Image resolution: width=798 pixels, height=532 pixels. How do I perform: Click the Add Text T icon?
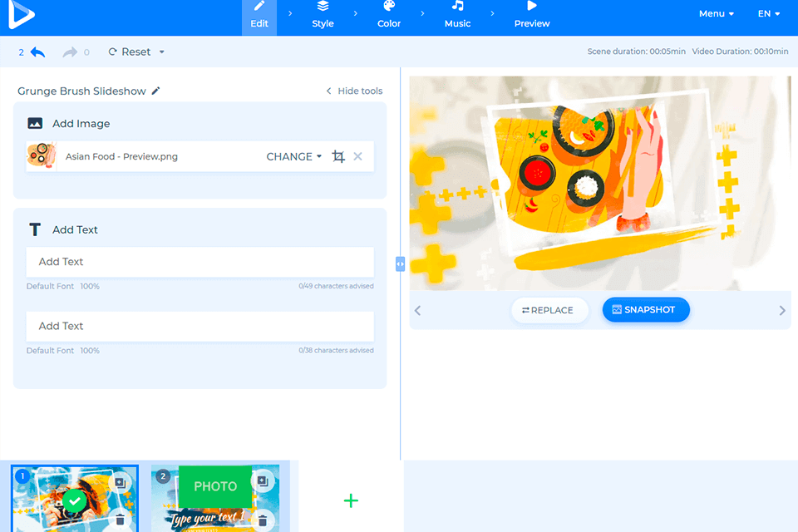click(35, 229)
